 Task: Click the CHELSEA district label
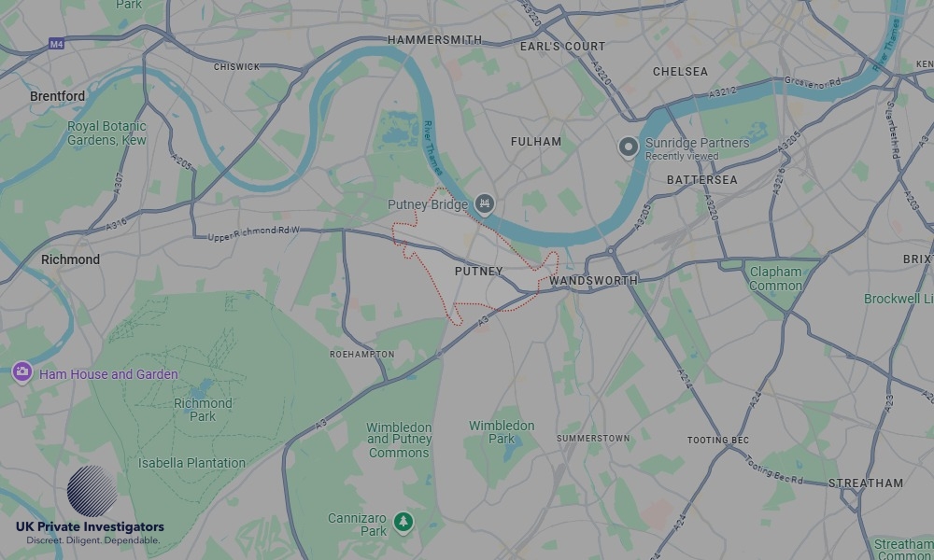point(680,72)
